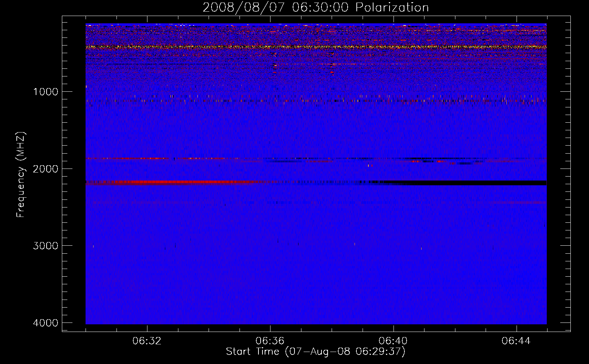Click the "Frequency (MHZ)" axis label
The height and width of the screenshot is (364, 589).
click(x=21, y=175)
